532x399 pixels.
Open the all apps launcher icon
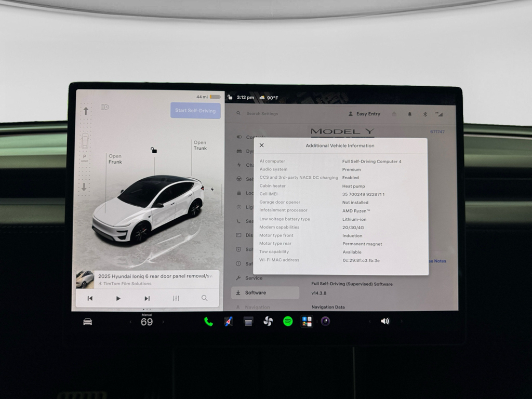point(307,321)
